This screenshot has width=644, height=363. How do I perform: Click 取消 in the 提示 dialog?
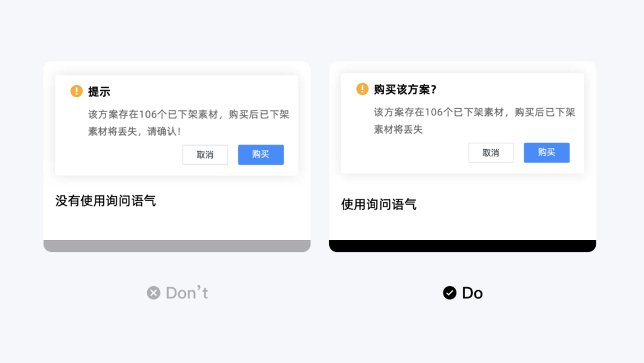(x=205, y=155)
